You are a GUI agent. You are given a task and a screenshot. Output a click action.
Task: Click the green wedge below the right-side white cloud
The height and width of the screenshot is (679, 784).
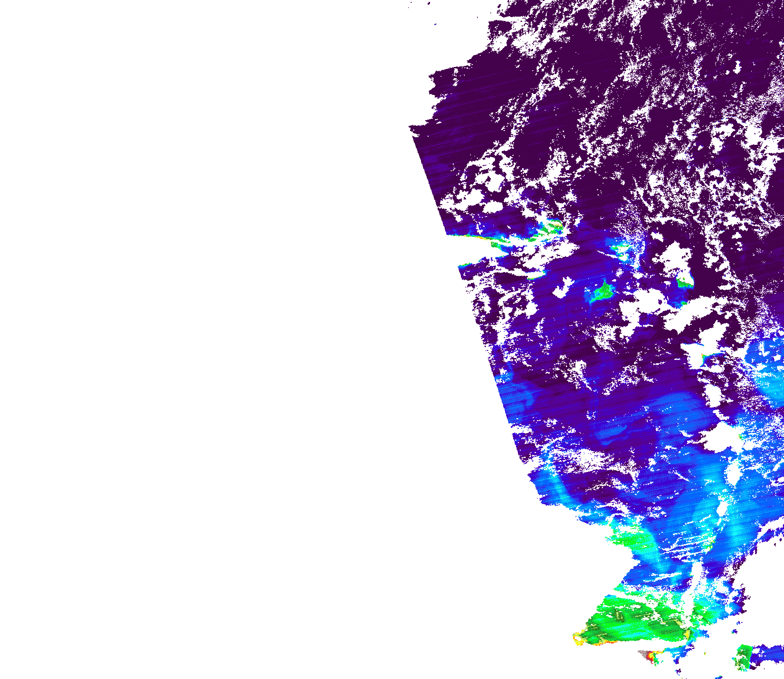[x=685, y=282]
